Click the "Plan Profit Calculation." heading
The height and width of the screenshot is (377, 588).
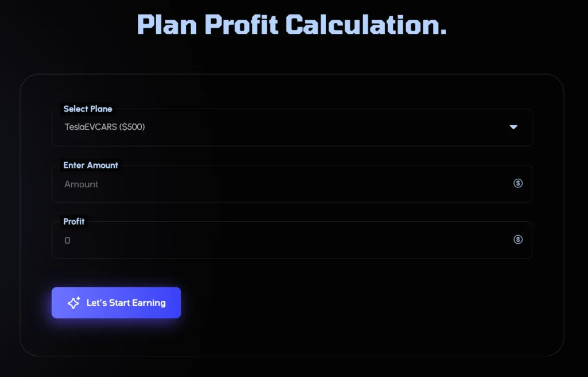point(292,24)
